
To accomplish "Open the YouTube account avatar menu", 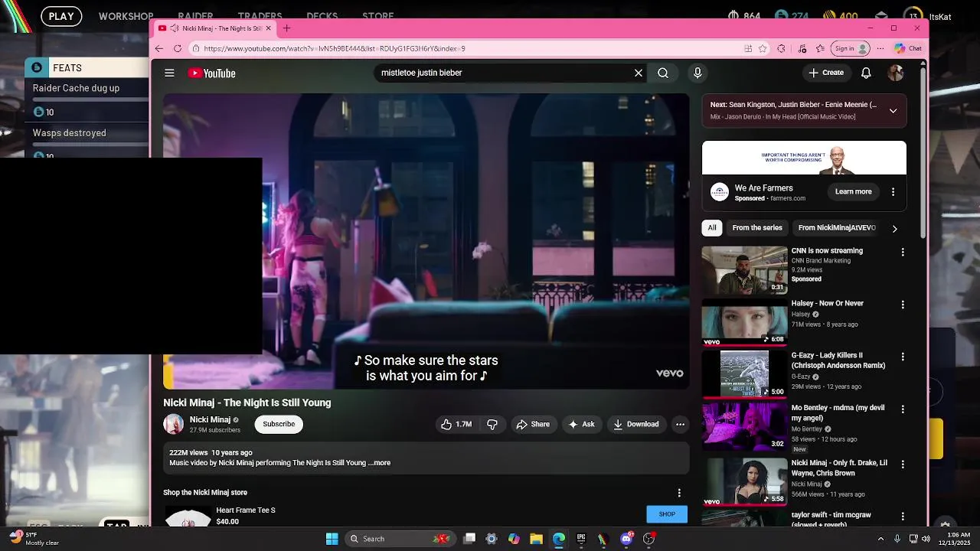I will pos(895,73).
